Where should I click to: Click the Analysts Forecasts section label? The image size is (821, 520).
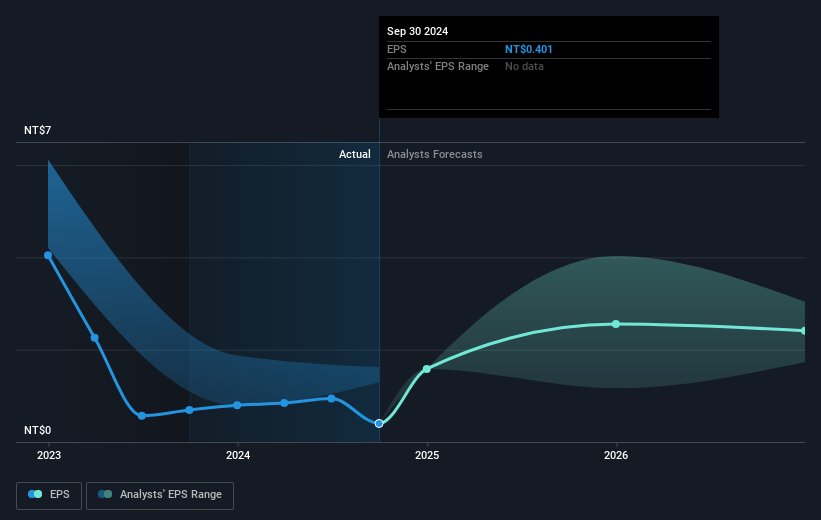click(435, 154)
